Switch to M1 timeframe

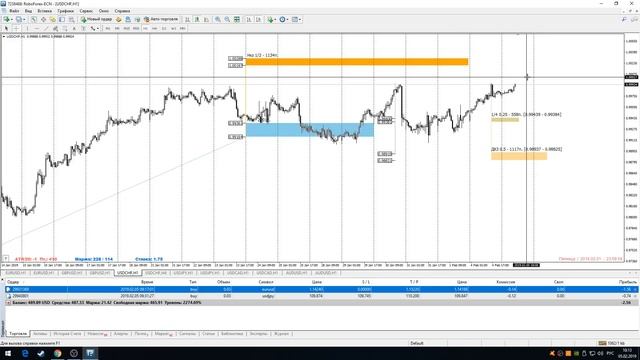point(108,29)
